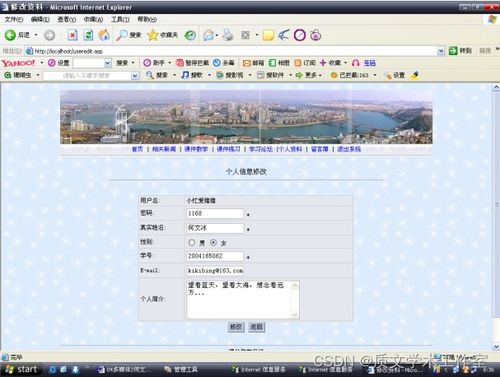The image size is (500, 377).
Task: Click the Stop page loading icon
Action: click(x=72, y=35)
